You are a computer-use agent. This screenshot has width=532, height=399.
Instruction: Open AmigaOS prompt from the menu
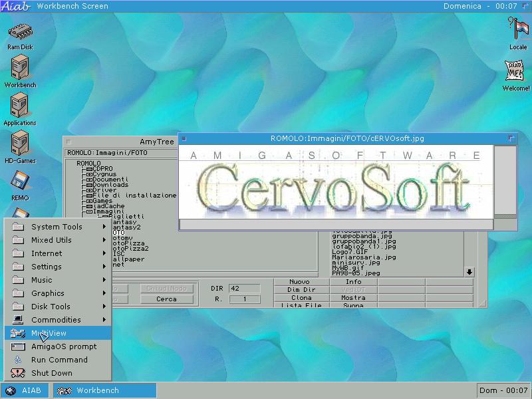[58, 346]
